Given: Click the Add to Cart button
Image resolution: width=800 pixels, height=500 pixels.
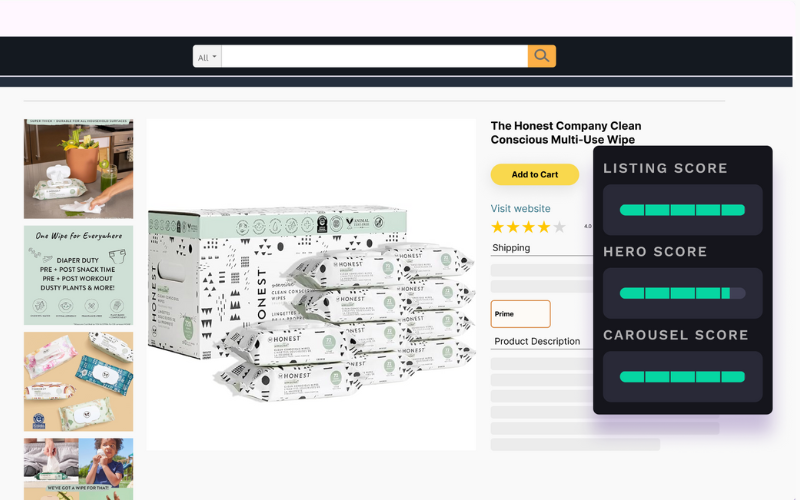Looking at the screenshot, I should click(535, 174).
